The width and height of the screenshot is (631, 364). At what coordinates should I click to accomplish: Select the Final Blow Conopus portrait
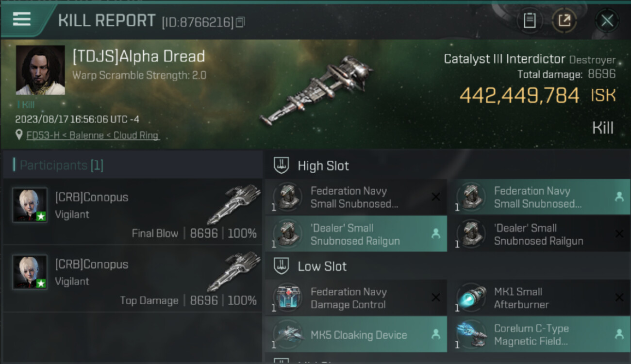[30, 205]
